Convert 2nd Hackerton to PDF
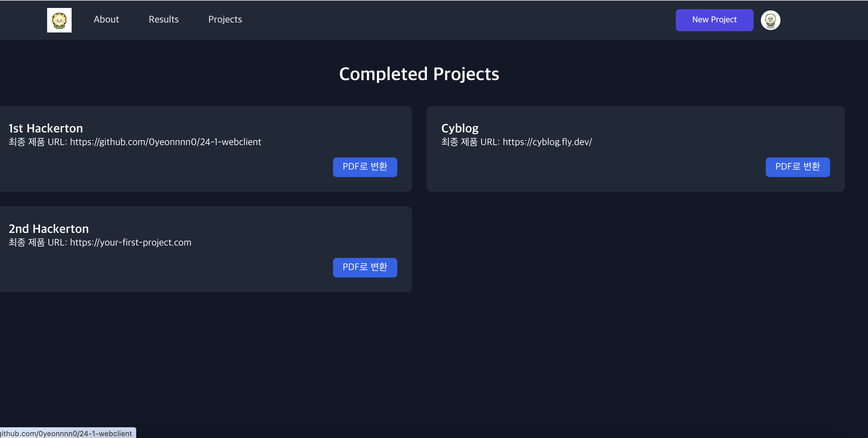 pyautogui.click(x=365, y=267)
